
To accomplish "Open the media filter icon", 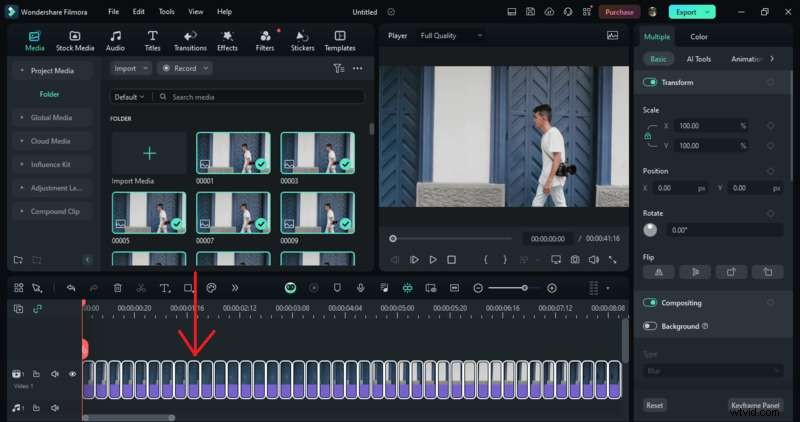I will click(339, 68).
